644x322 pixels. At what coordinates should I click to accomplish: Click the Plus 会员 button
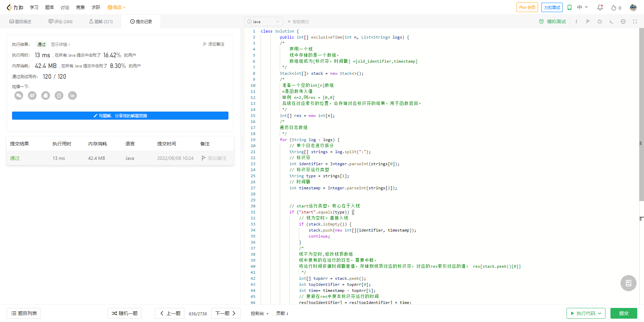point(527,7)
